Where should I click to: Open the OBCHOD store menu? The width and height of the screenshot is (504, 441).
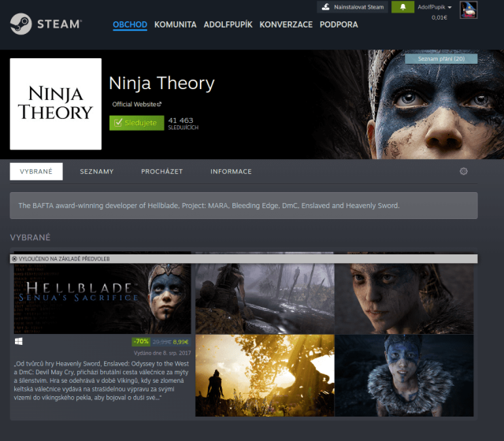tap(130, 24)
